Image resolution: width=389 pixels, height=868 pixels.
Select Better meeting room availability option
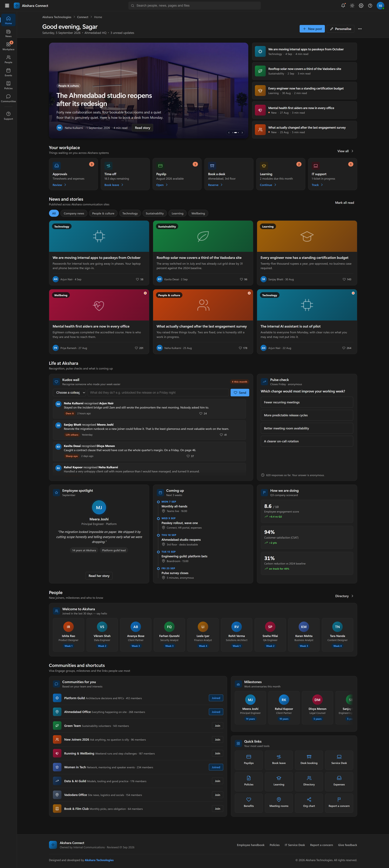tap(307, 428)
